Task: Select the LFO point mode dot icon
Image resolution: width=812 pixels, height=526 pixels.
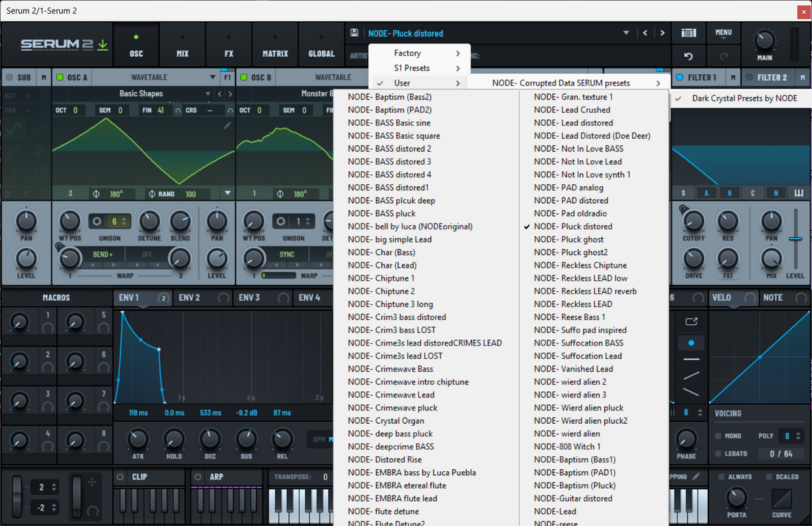Action: coord(691,343)
